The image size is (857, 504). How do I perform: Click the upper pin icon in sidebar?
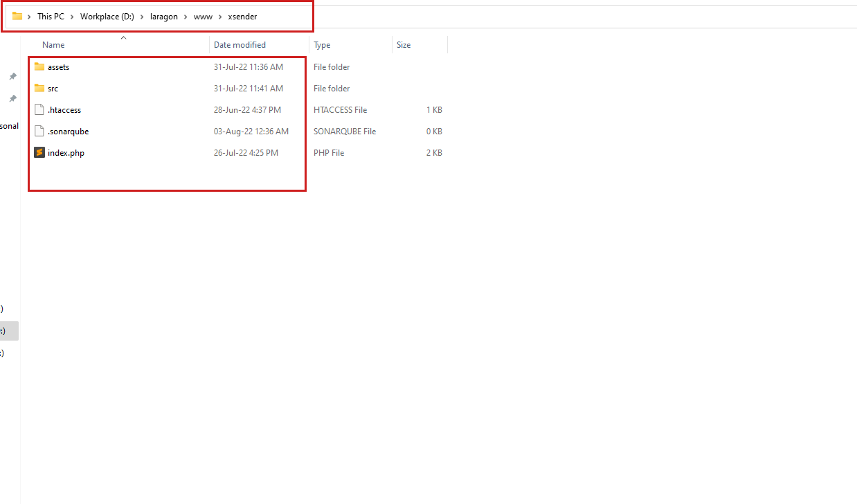12,77
